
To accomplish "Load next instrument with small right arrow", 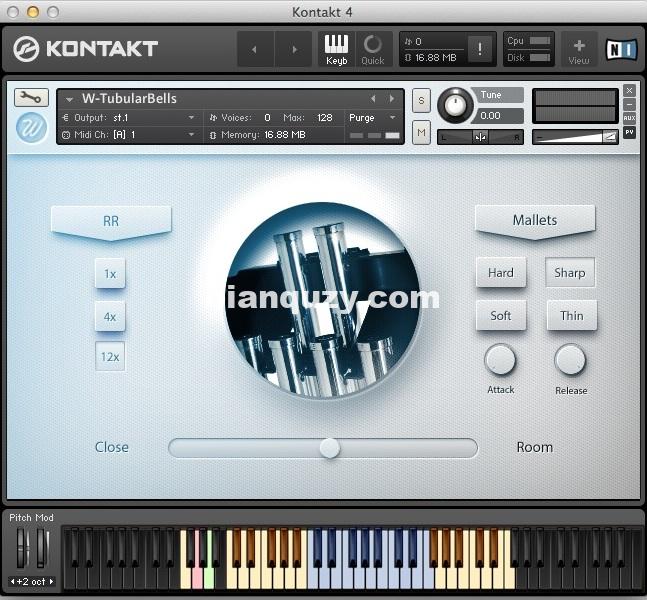I will 392,99.
